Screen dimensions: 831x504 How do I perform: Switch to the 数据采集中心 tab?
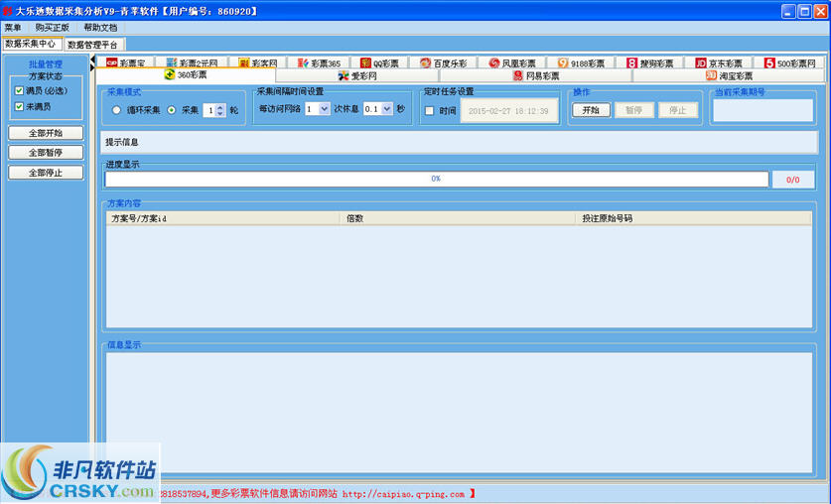tap(31, 44)
